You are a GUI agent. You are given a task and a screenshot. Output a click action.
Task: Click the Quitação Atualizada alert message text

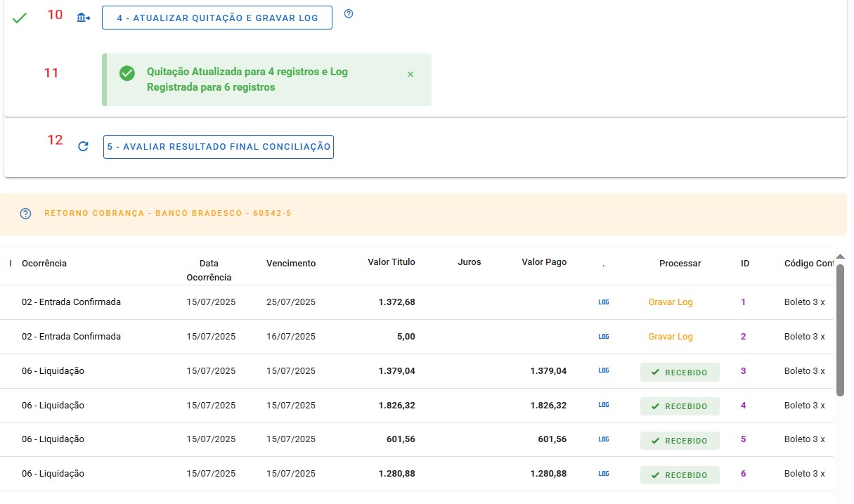(x=247, y=79)
